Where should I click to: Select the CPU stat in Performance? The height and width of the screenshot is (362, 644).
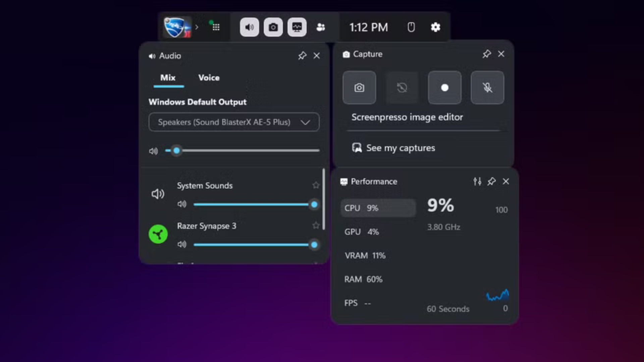point(378,208)
